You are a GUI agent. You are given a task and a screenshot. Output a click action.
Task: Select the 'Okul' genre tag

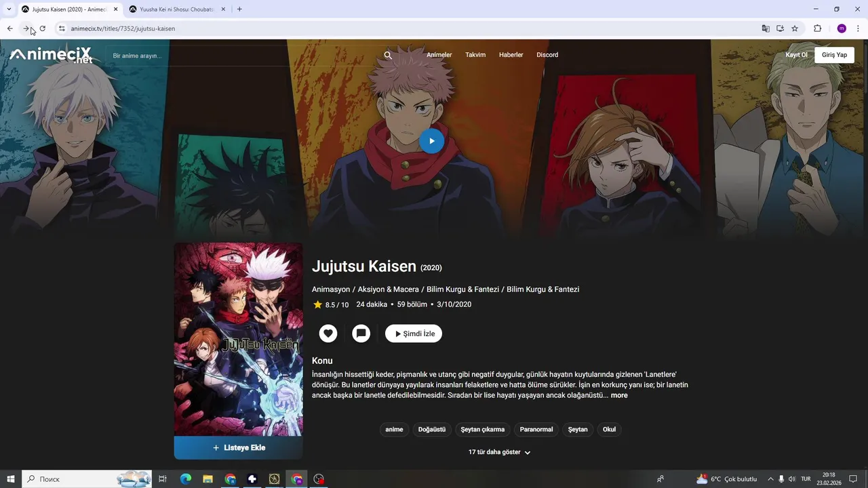click(x=610, y=429)
